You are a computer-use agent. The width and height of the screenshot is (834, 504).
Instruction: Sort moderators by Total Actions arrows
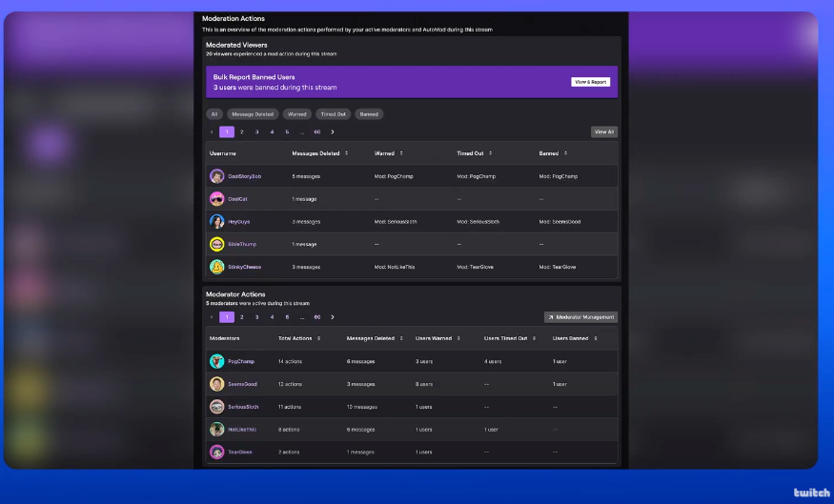pos(318,338)
